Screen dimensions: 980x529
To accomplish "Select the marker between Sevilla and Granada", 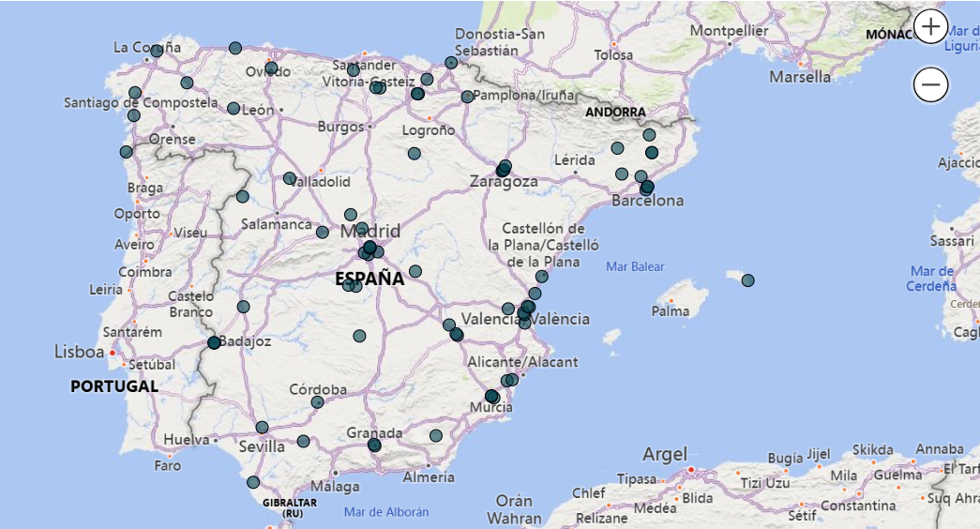I will 304,442.
